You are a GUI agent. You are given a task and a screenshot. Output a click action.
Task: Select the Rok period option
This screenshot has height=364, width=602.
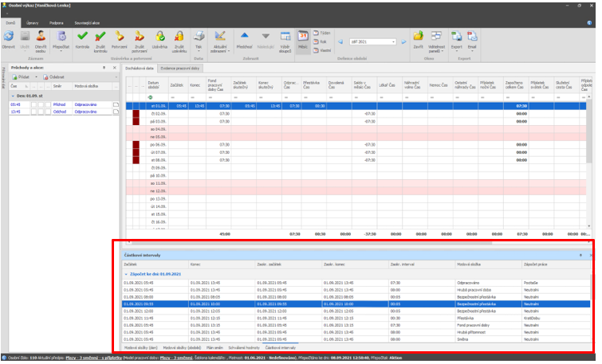click(x=320, y=41)
